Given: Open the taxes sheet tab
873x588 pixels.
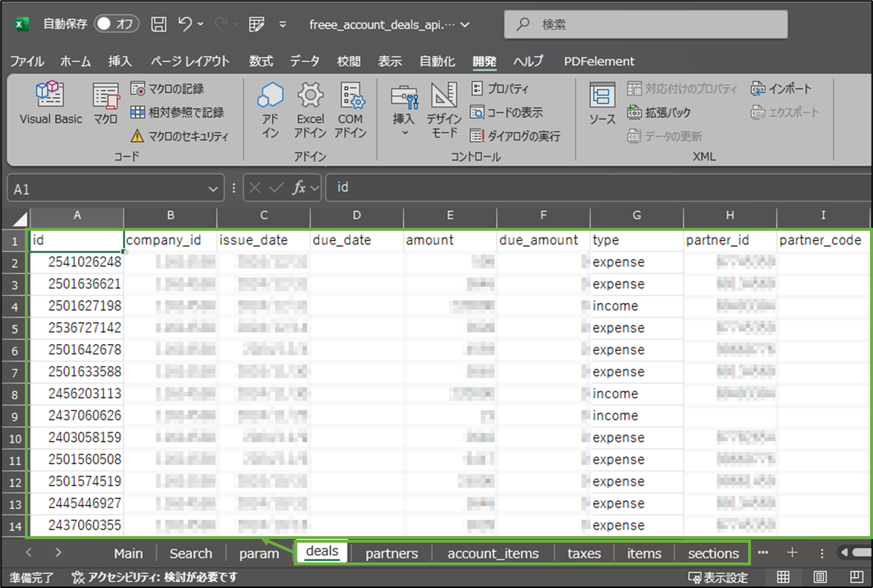Looking at the screenshot, I should click(584, 554).
